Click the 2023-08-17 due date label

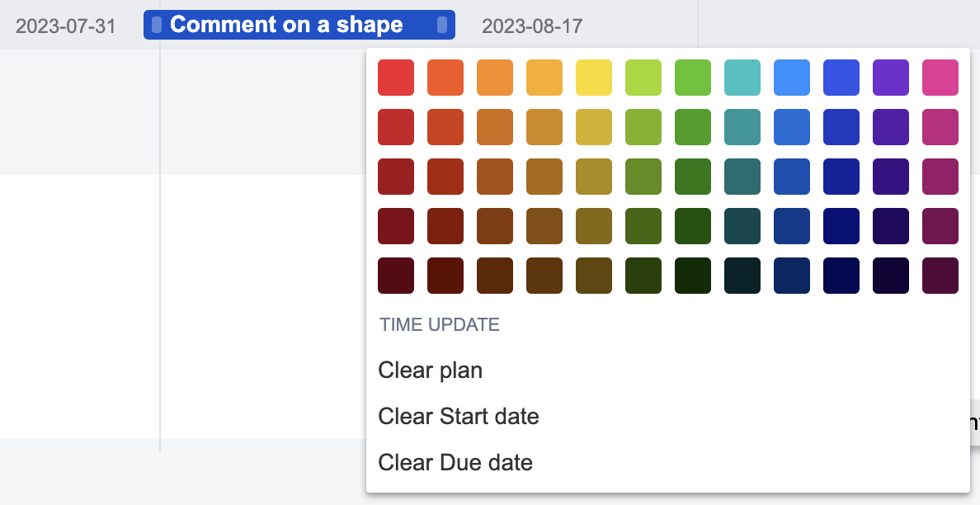coord(532,26)
